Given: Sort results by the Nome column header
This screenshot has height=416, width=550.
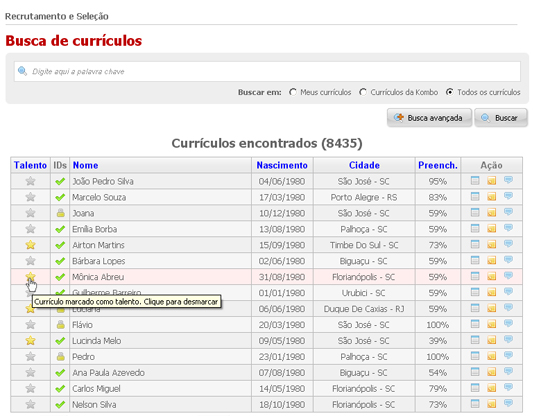Looking at the screenshot, I should pyautogui.click(x=85, y=165).
